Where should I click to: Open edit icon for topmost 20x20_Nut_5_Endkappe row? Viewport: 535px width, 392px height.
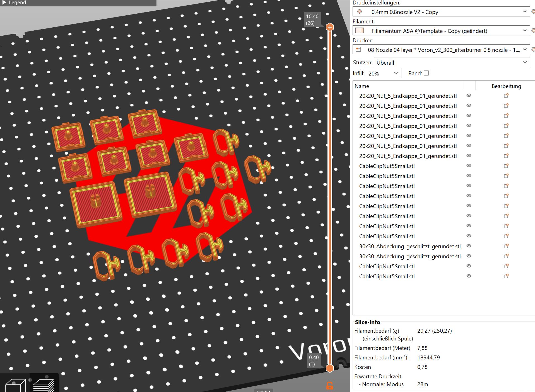point(506,96)
